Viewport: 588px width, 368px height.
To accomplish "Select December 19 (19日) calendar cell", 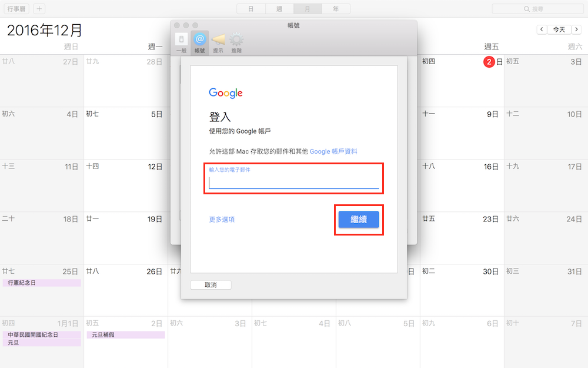I will click(x=126, y=238).
